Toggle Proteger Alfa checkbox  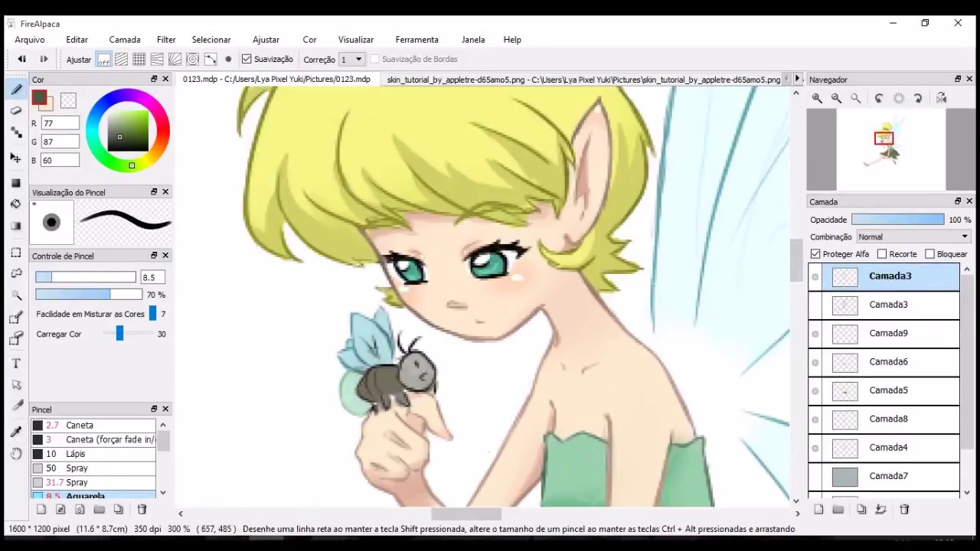pyautogui.click(x=815, y=254)
